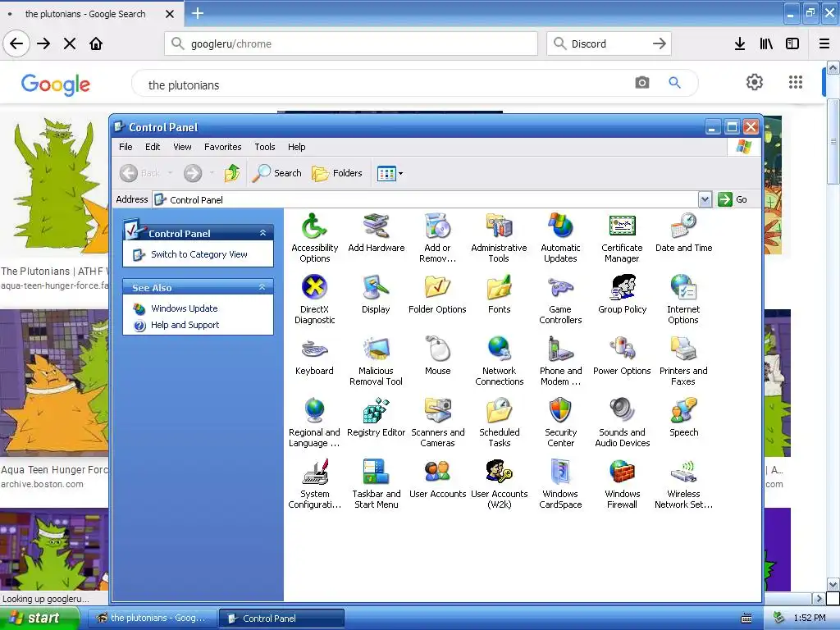Open the Add Hardware wizard icon
This screenshot has height=630, width=840.
376,232
